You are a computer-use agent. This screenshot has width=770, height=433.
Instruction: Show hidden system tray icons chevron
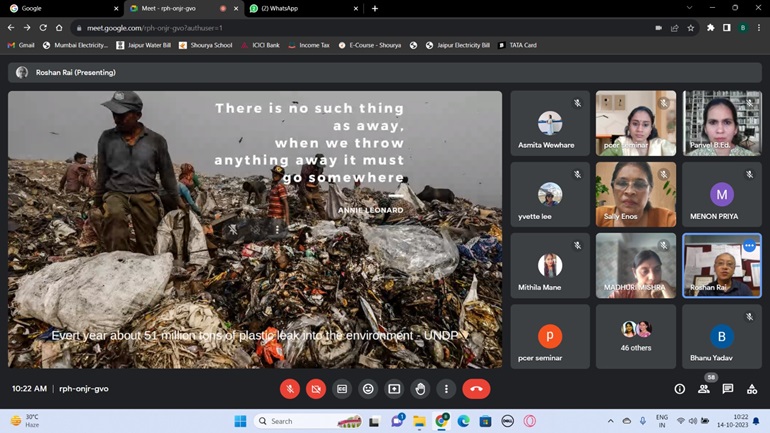[x=611, y=421]
